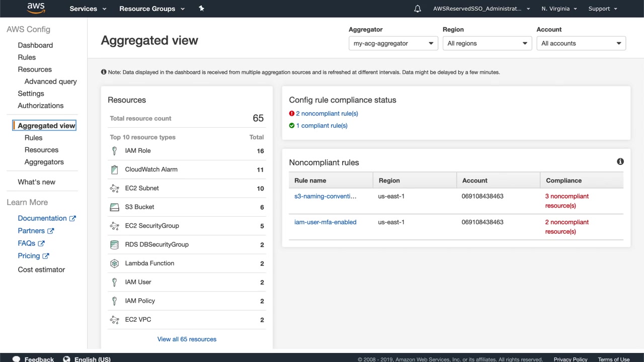The image size is (644, 362).
Task: Open the All accounts dropdown
Action: [x=581, y=43]
